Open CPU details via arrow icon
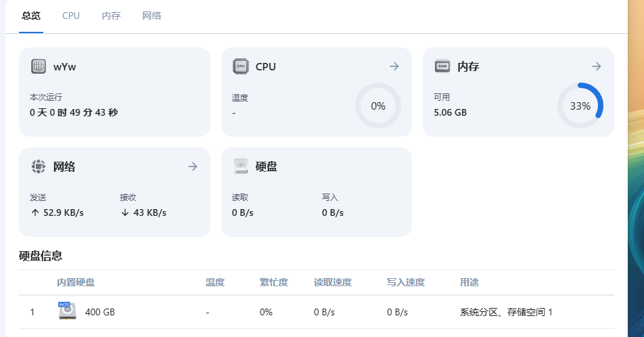The height and width of the screenshot is (337, 644). 394,66
